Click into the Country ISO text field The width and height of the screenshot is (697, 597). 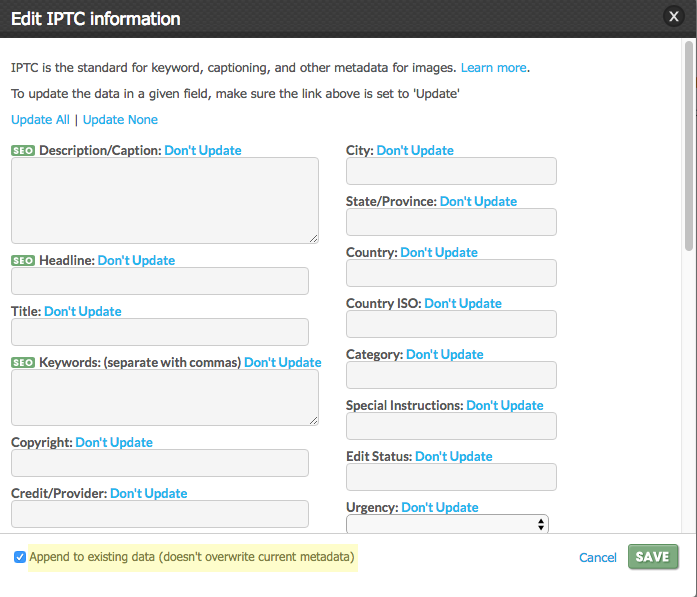click(451, 324)
